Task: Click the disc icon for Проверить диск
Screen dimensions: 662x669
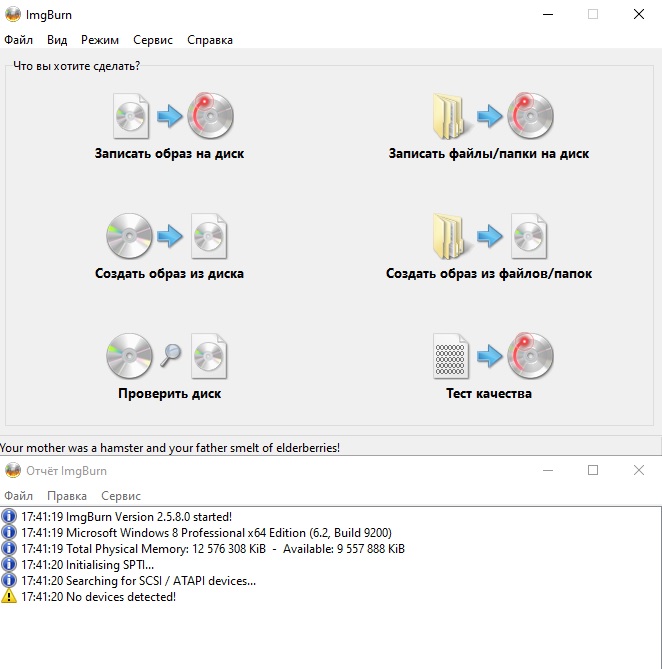Action: 129,356
